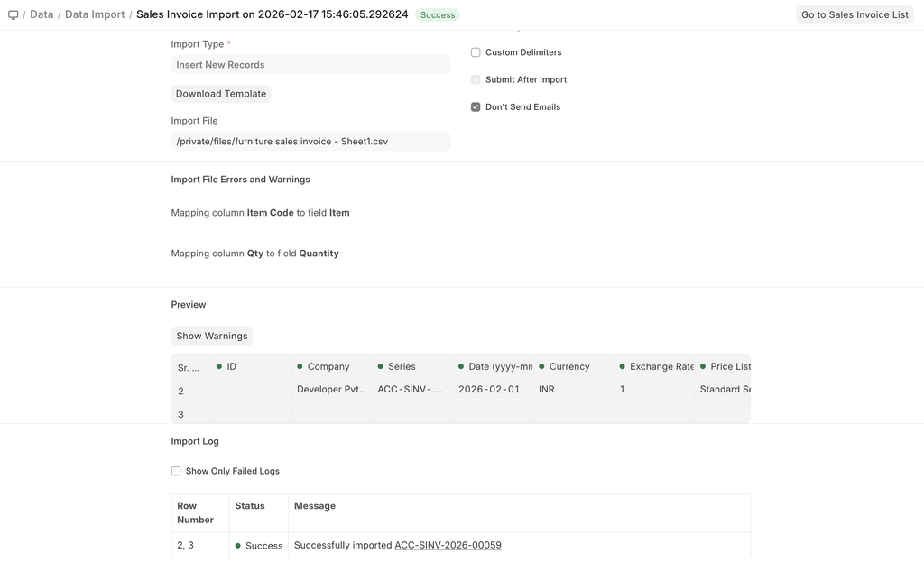Open the Data breadcrumb link

coord(42,15)
